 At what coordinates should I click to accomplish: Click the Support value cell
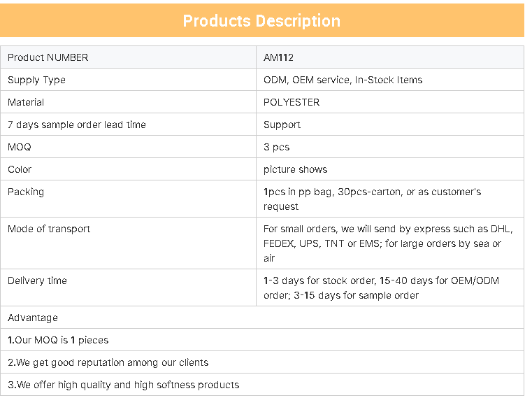(x=390, y=125)
